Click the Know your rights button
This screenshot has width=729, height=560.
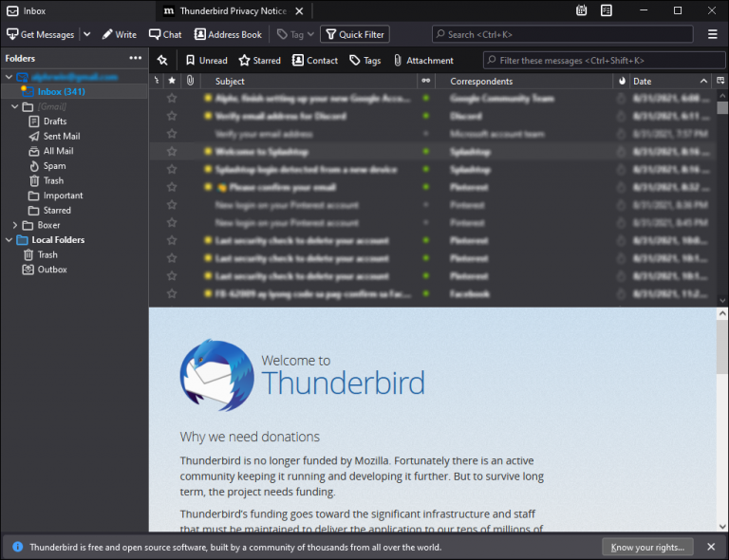(647, 547)
